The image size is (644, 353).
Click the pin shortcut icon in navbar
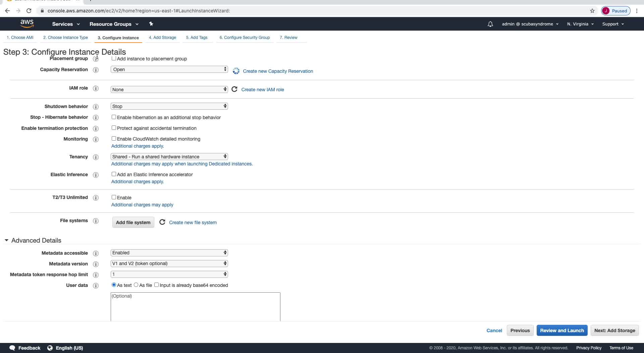[x=151, y=24]
